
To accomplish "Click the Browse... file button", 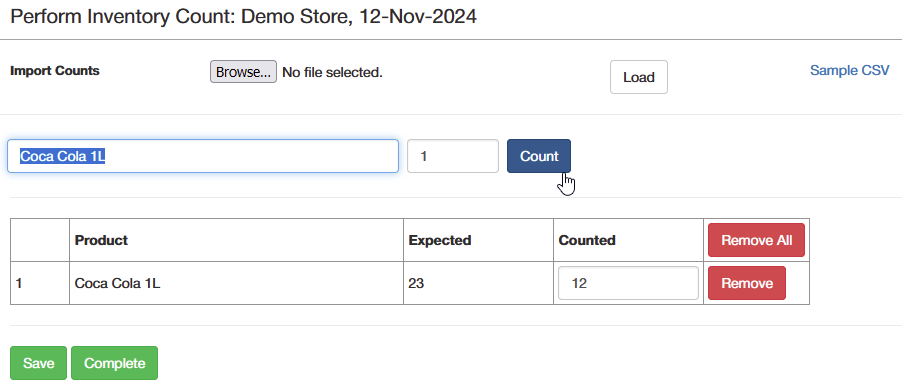I will [x=243, y=72].
